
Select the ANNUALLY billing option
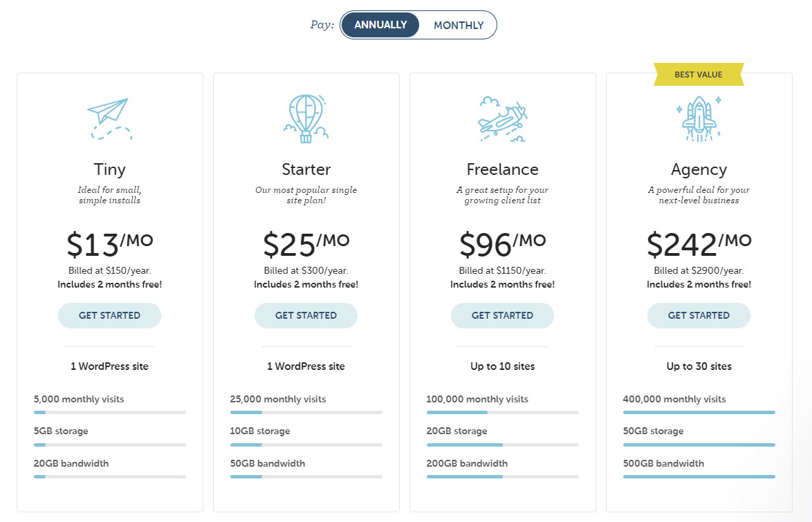pos(380,25)
